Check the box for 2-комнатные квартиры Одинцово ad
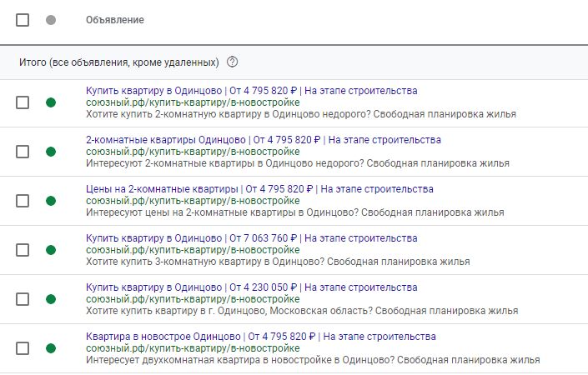This screenshot has height=375, width=588. click(23, 152)
